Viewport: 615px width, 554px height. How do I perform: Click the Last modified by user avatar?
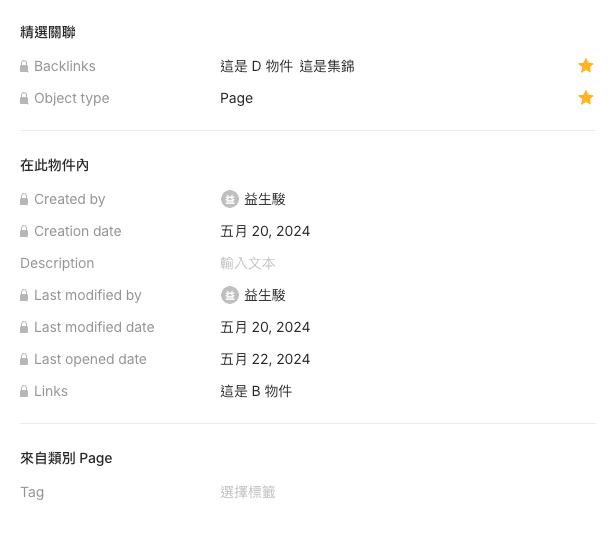(230, 295)
